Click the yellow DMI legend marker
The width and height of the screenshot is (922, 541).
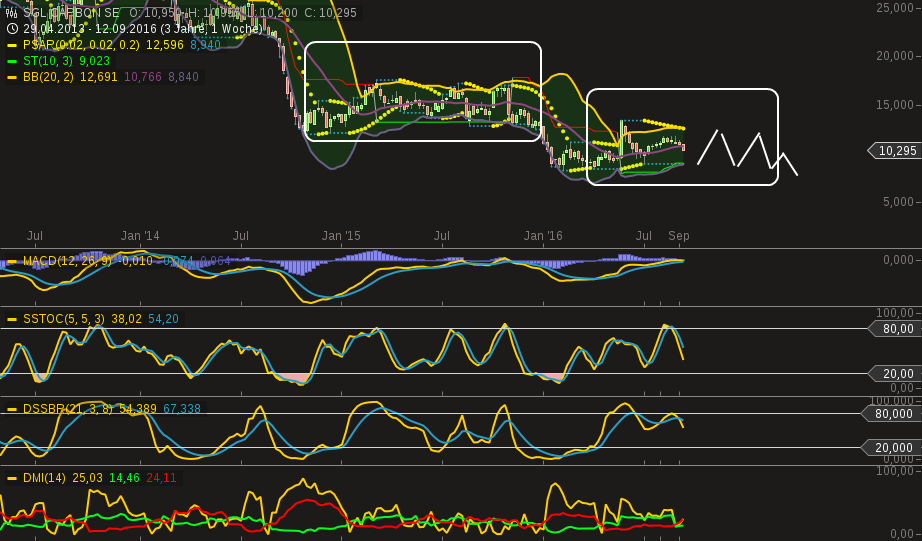(x=12, y=478)
